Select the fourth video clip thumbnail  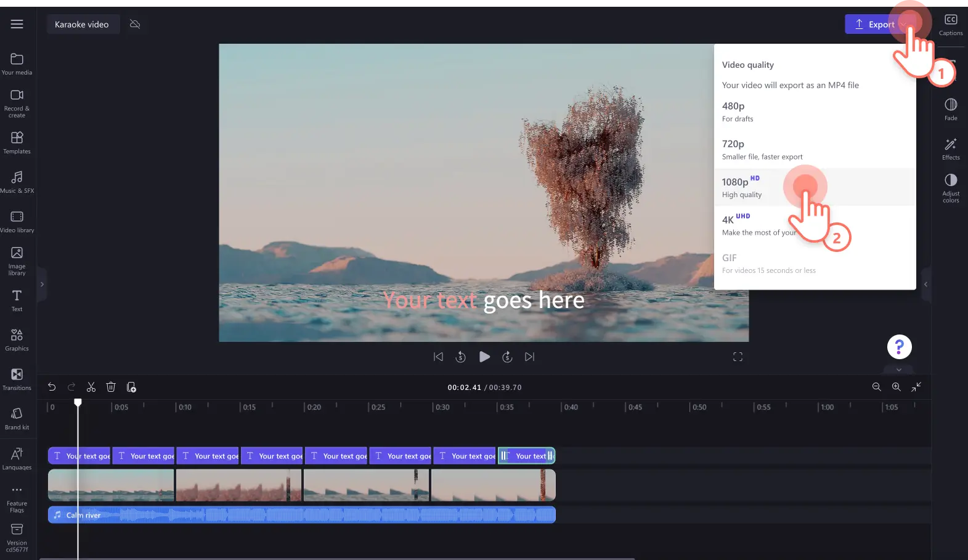point(493,485)
